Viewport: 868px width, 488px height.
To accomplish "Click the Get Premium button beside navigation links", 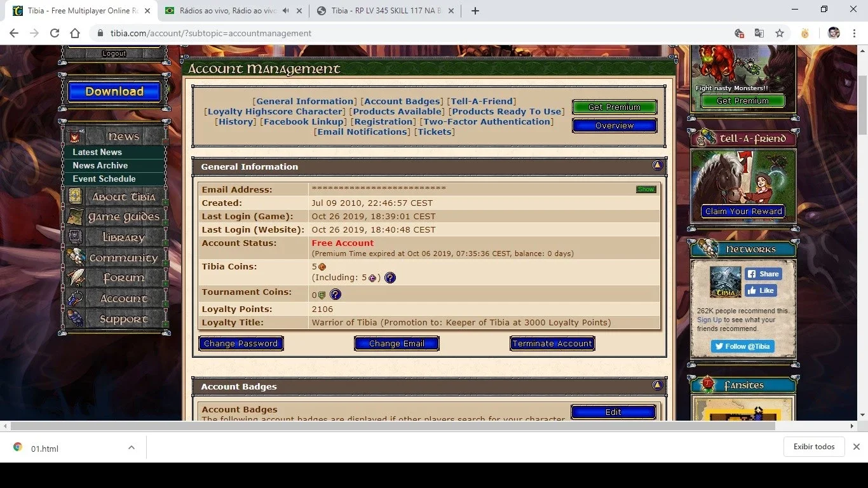I will pyautogui.click(x=614, y=107).
